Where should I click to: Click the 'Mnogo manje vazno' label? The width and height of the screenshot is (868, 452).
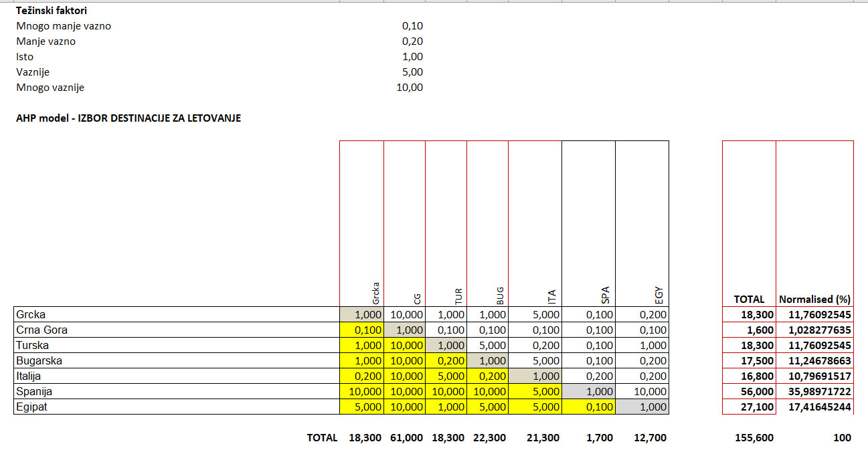pos(64,26)
